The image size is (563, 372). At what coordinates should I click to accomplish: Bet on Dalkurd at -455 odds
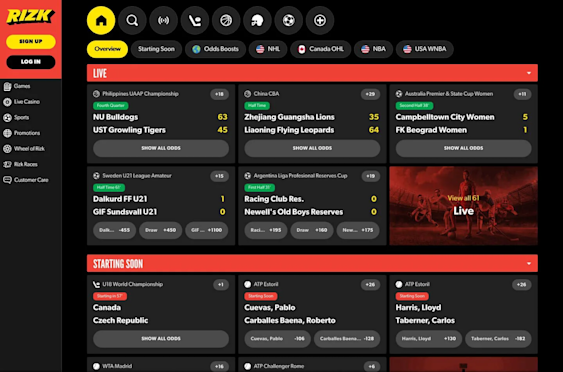coord(115,230)
